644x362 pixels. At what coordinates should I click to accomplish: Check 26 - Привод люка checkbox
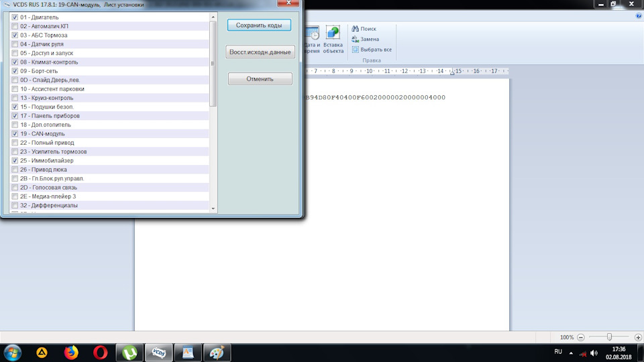[15, 170]
